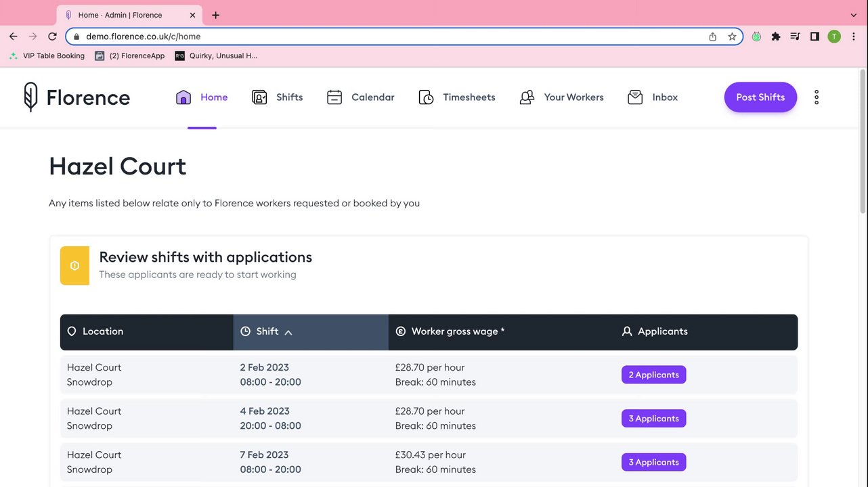The height and width of the screenshot is (487, 868).
Task: Reload the page
Action: 52,37
